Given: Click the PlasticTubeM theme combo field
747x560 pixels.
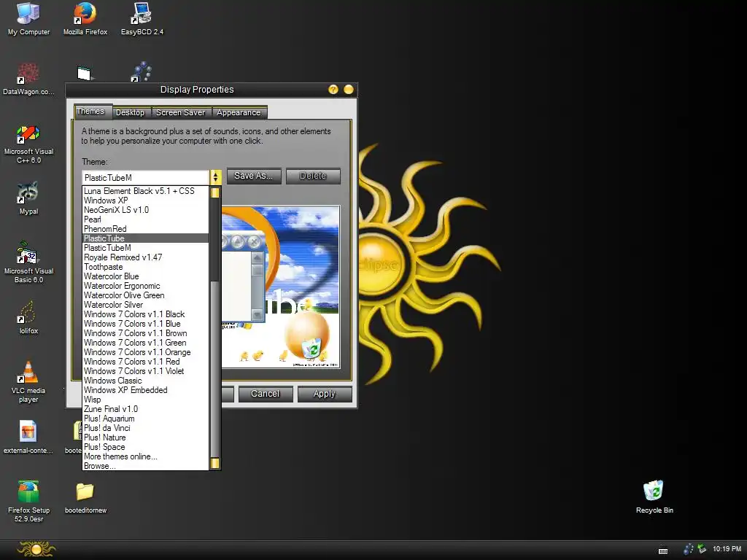Looking at the screenshot, I should [146, 178].
